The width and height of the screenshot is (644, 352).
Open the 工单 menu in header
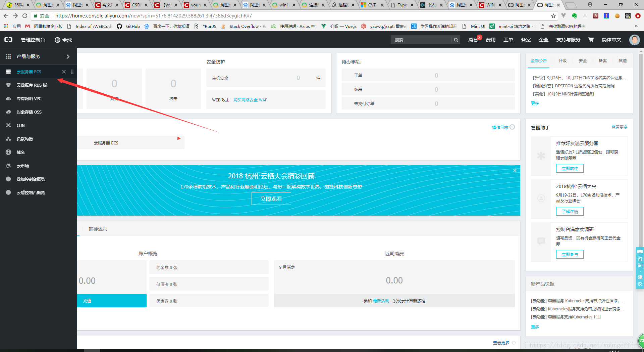[508, 40]
